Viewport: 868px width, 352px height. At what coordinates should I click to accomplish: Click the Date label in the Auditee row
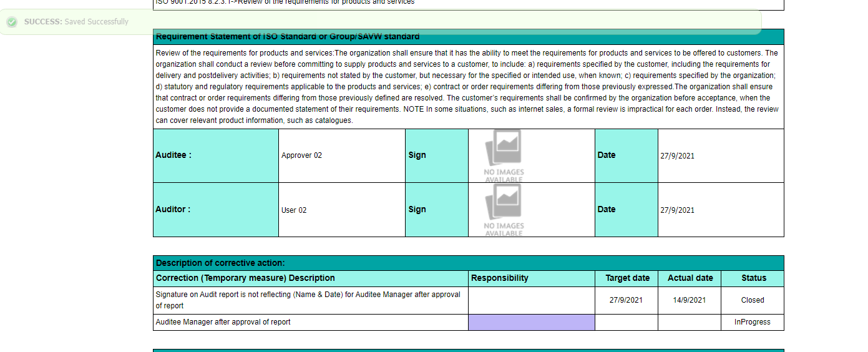point(606,155)
